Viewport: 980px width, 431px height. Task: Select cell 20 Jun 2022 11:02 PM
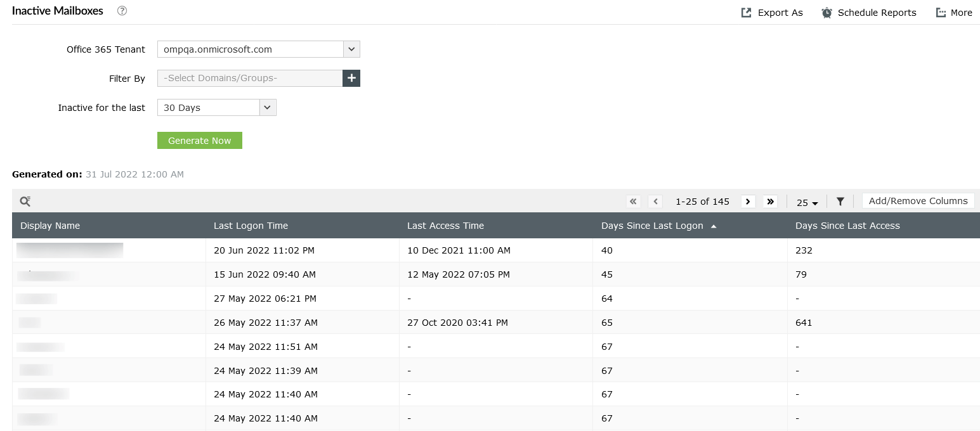264,250
